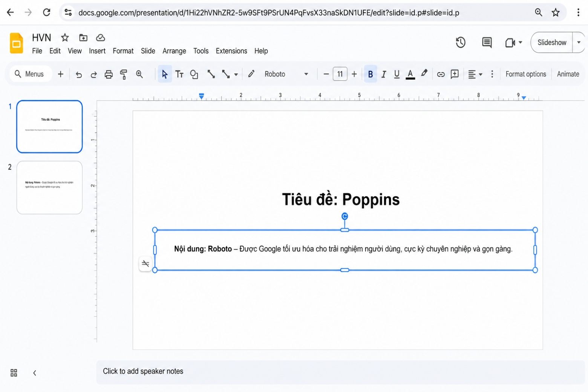This screenshot has height=392, width=588.
Task: Click the browser back arrow
Action: pos(11,12)
